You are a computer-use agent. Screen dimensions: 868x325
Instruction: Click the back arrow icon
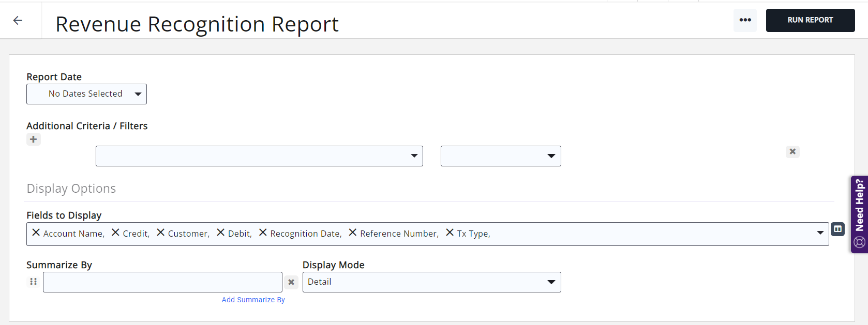point(18,21)
